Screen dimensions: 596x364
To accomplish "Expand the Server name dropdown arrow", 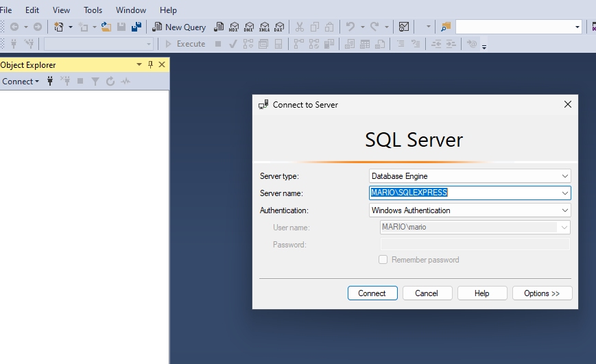I will tap(565, 193).
